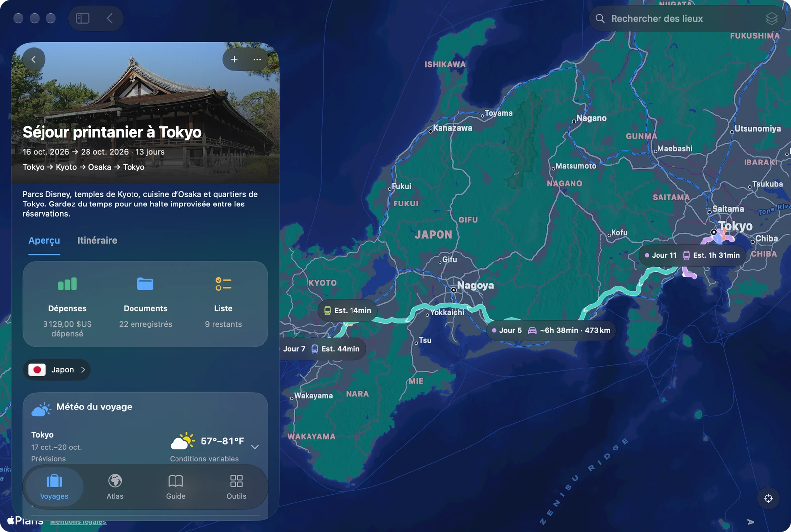Viewport: 791px width, 532px height.
Task: Open the map layers icon in search bar
Action: [x=772, y=19]
